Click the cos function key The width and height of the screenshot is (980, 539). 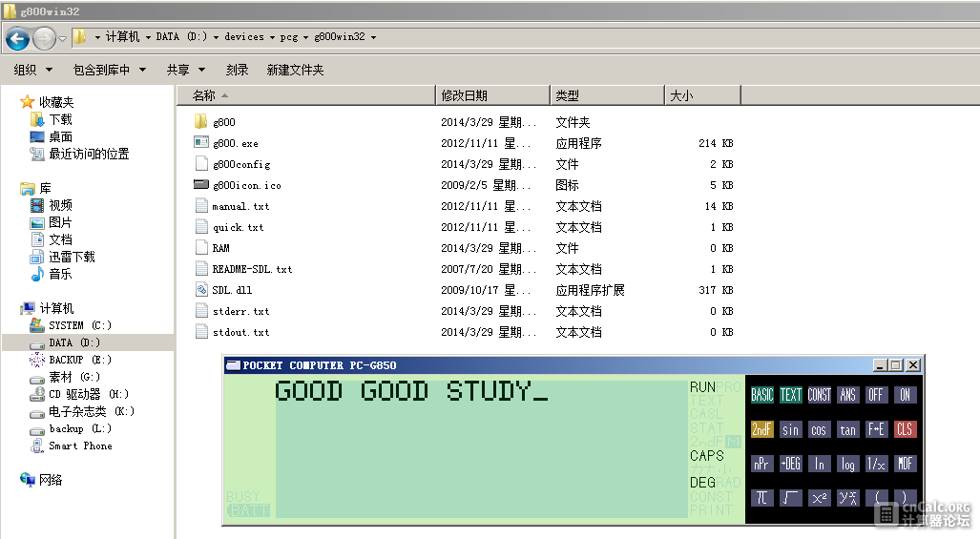click(x=819, y=429)
